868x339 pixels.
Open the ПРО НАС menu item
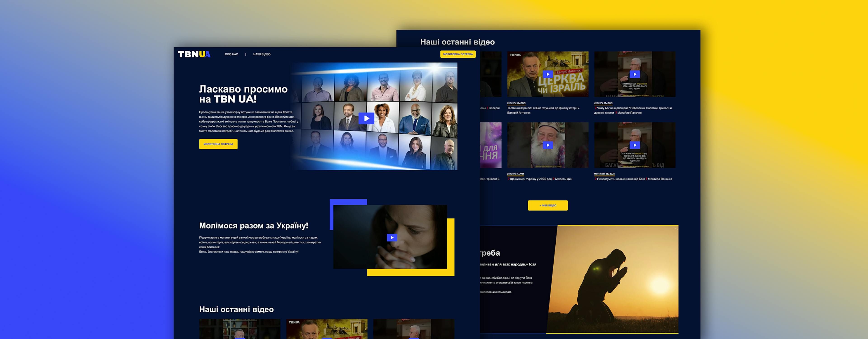(x=231, y=54)
